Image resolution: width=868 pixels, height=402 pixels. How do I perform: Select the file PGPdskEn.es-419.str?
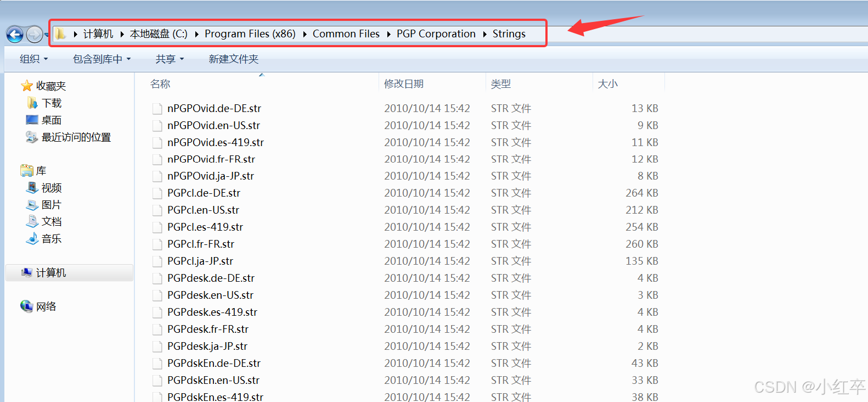coord(215,397)
